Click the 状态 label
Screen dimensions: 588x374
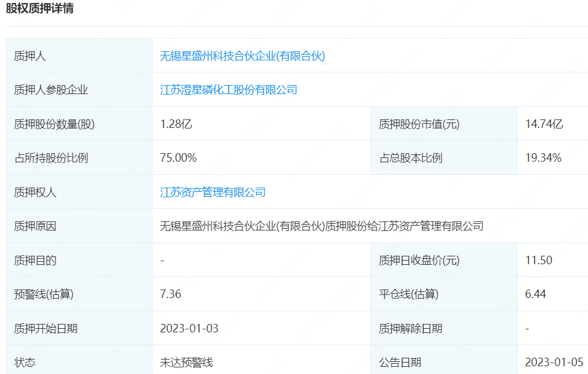24,363
